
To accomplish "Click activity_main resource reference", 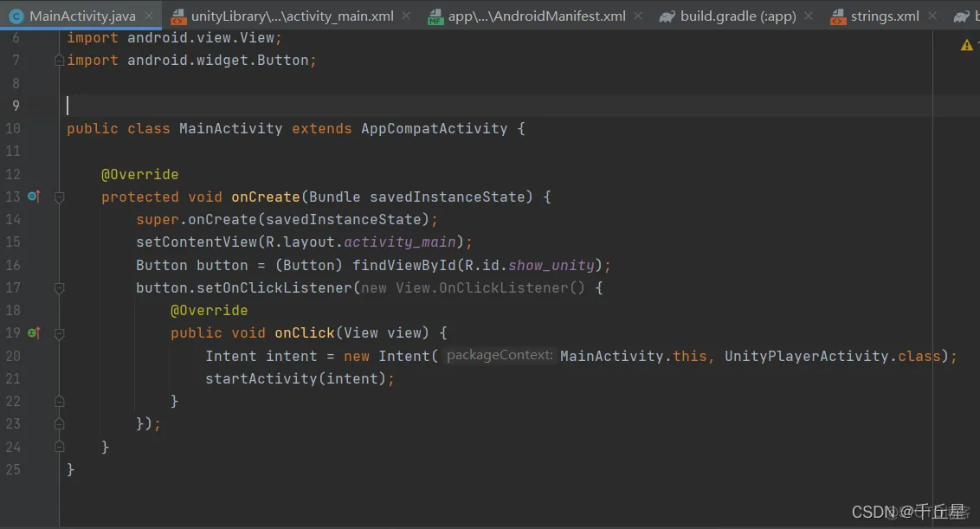I will (400, 242).
